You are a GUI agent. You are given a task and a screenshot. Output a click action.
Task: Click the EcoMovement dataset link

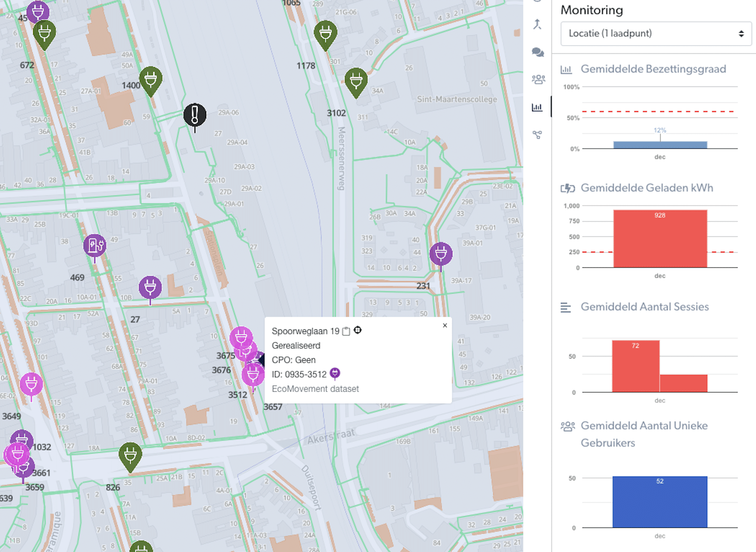click(x=315, y=389)
